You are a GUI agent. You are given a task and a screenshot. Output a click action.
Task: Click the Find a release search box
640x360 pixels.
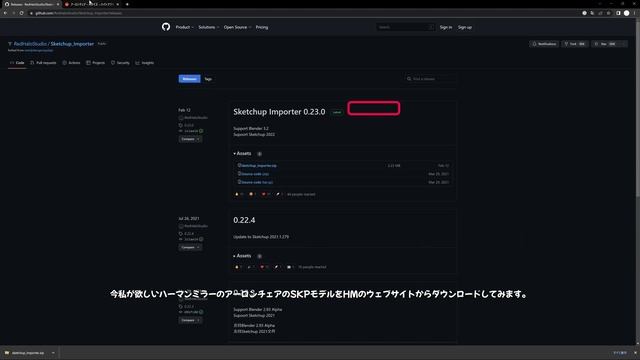(430, 79)
